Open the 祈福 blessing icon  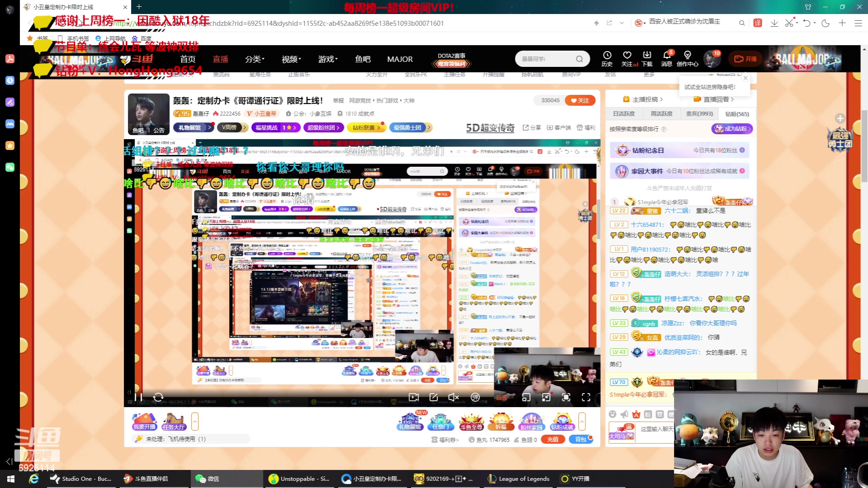pos(501,421)
